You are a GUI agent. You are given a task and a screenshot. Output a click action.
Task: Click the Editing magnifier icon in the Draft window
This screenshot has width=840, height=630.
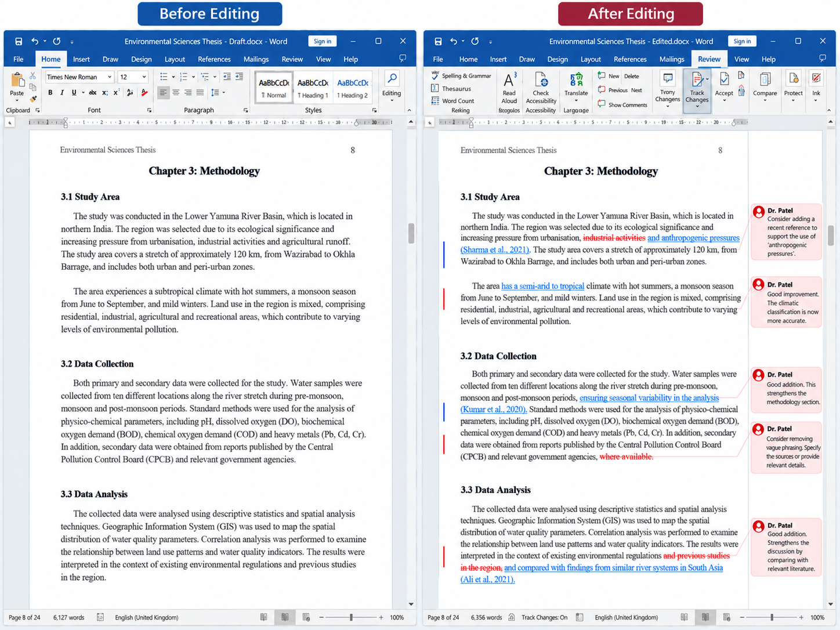(392, 79)
